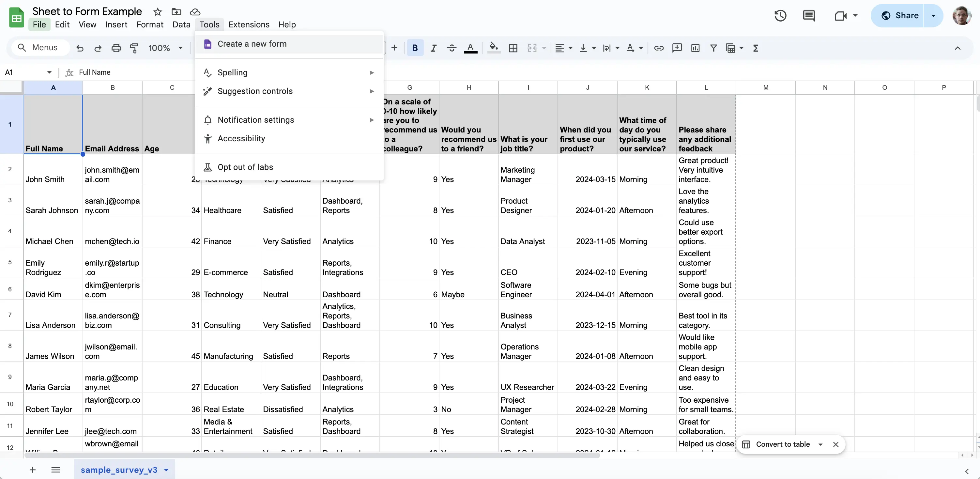Select the Paint format tool

pos(134,48)
